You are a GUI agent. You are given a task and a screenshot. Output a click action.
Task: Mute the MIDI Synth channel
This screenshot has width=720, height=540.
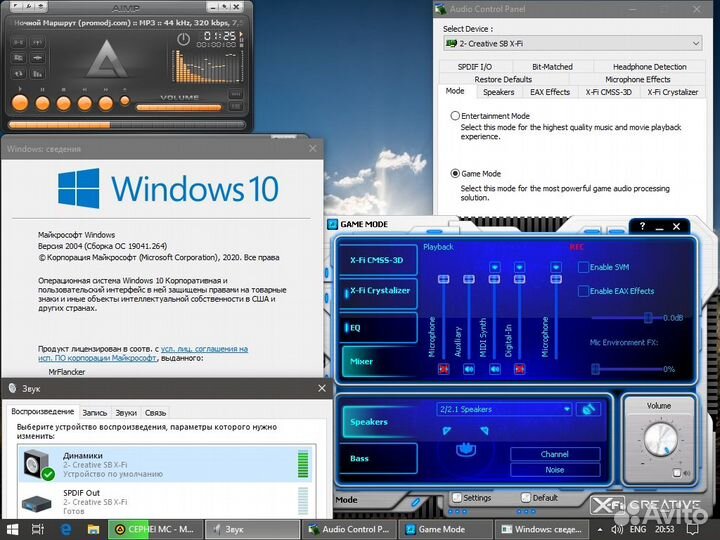(x=495, y=369)
